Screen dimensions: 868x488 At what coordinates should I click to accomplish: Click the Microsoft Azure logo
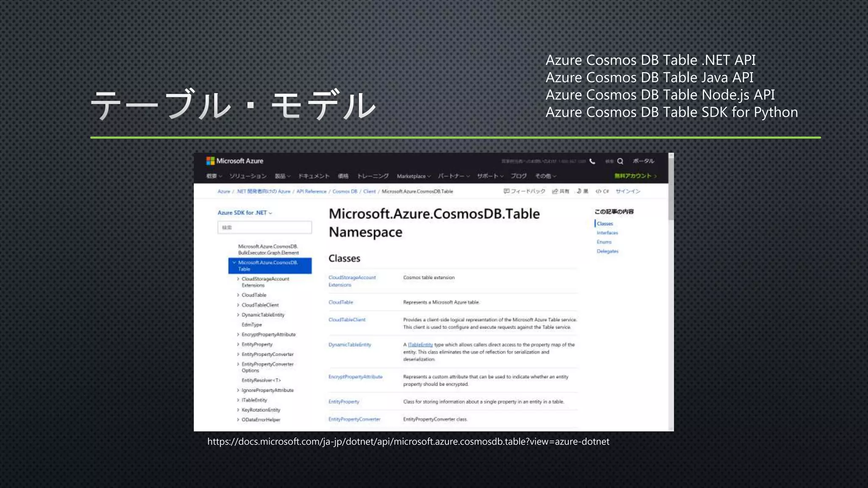click(x=234, y=161)
